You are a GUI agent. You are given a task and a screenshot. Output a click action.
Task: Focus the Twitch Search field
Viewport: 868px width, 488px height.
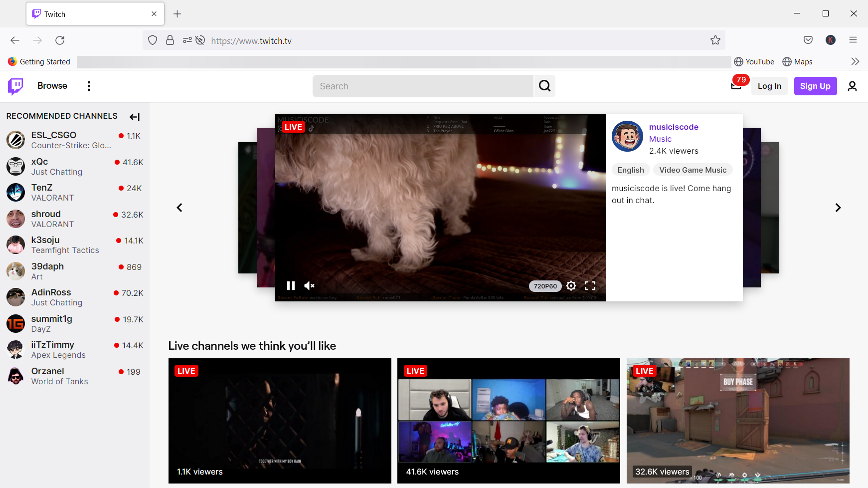click(x=423, y=86)
